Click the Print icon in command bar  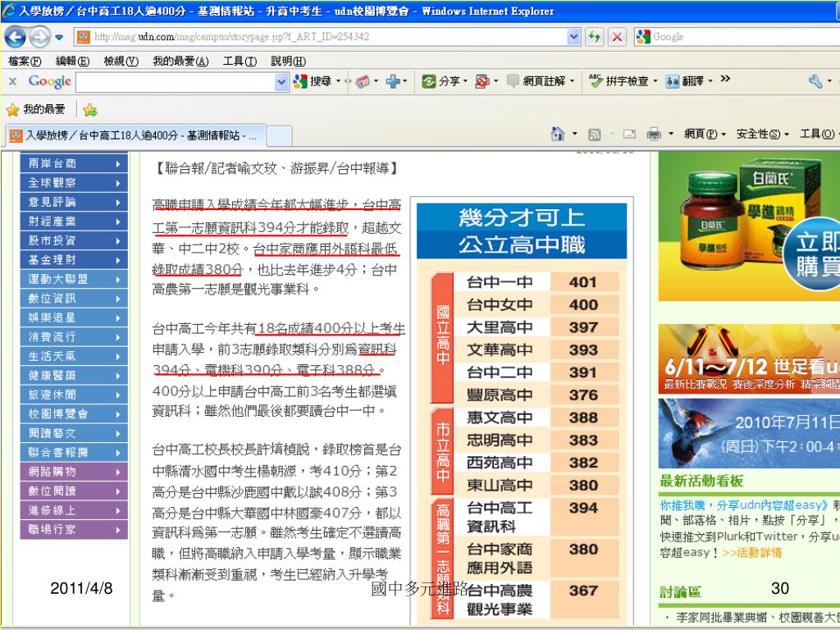click(654, 134)
